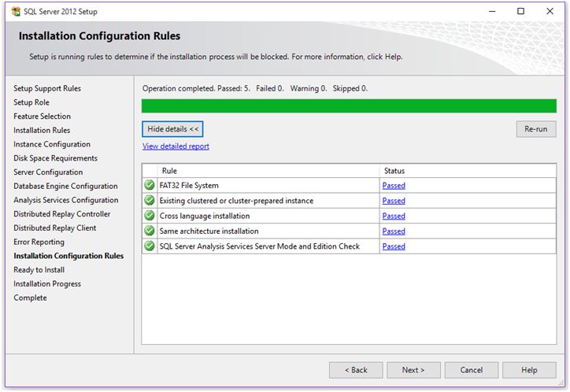Screen dimensions: 570x392
Task: Click 'Existing clustered or cluster-prepared instance' text
Action: [x=236, y=201]
